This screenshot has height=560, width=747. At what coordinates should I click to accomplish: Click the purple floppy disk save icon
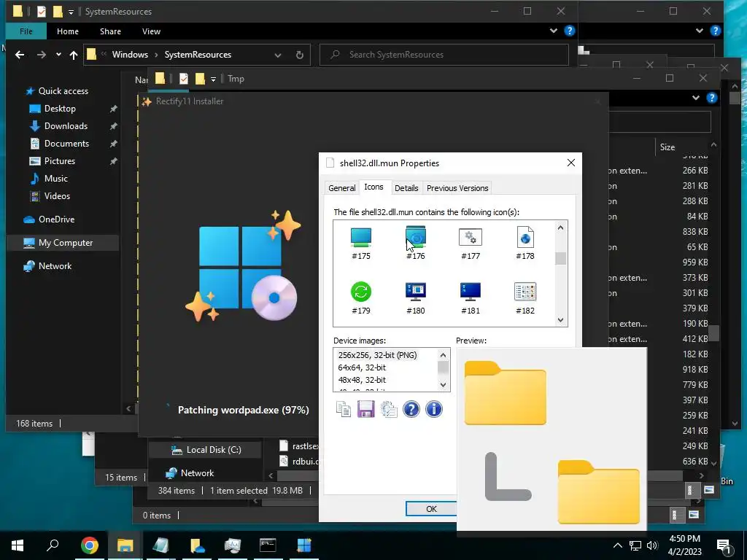[366, 409]
